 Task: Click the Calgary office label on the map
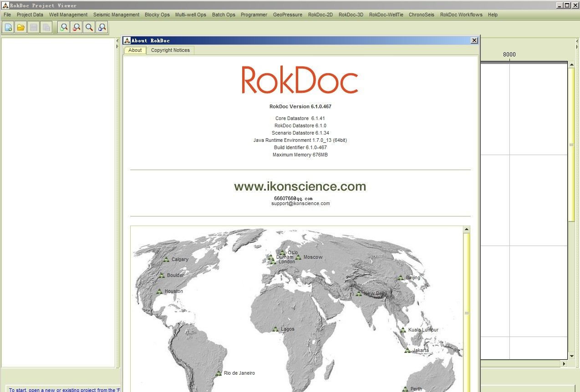pos(180,260)
